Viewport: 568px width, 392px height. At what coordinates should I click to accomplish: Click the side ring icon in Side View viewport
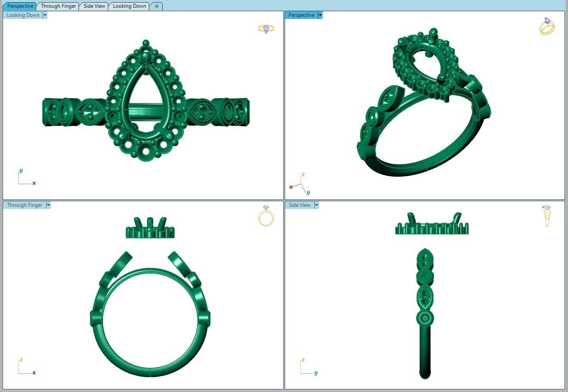(547, 216)
